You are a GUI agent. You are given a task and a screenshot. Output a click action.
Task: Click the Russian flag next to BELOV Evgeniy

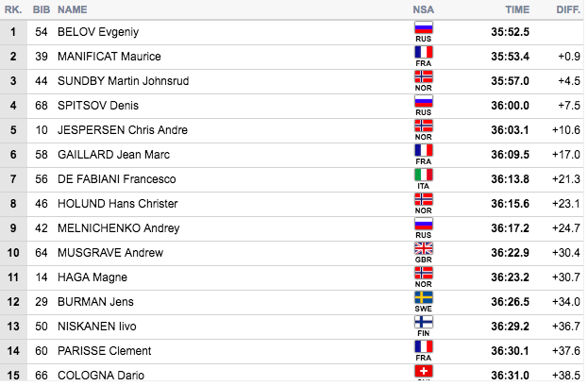click(424, 27)
